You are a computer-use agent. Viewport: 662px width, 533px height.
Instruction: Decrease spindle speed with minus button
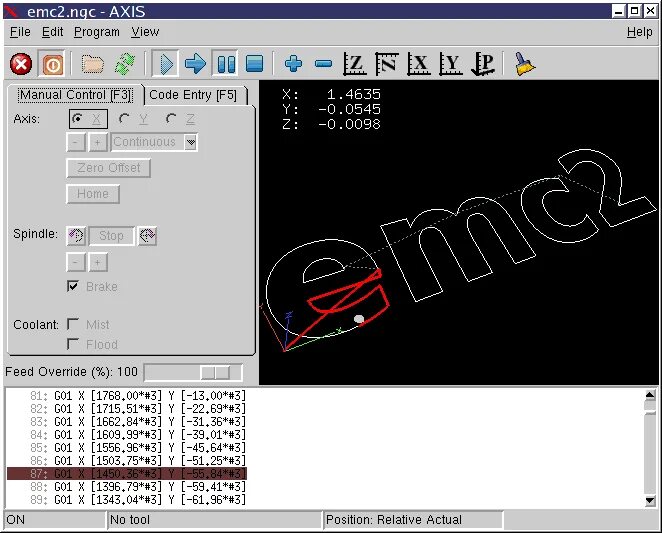(x=76, y=262)
